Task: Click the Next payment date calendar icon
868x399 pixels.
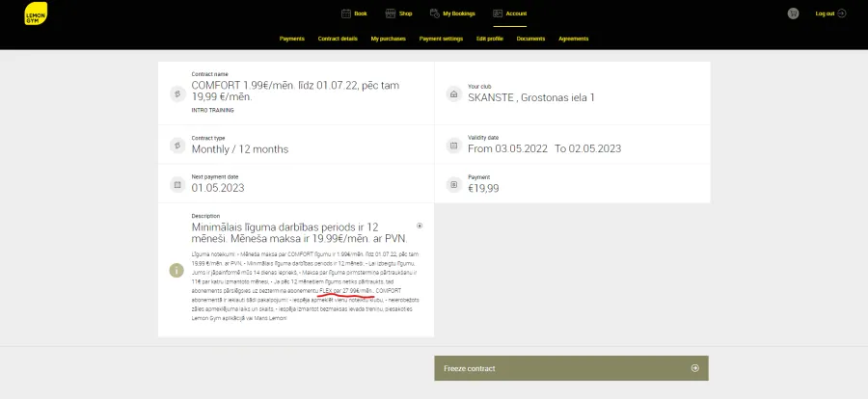Action: (177, 184)
